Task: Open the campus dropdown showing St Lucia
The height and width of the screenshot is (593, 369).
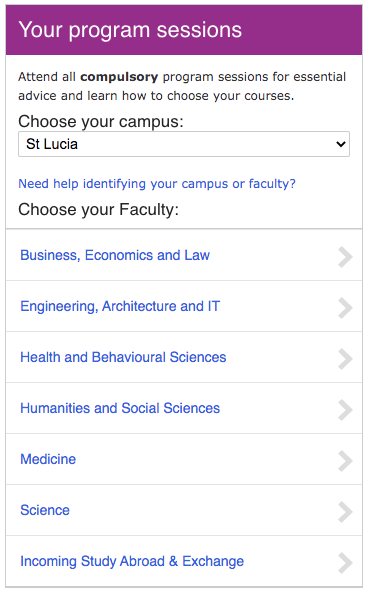Action: click(184, 144)
